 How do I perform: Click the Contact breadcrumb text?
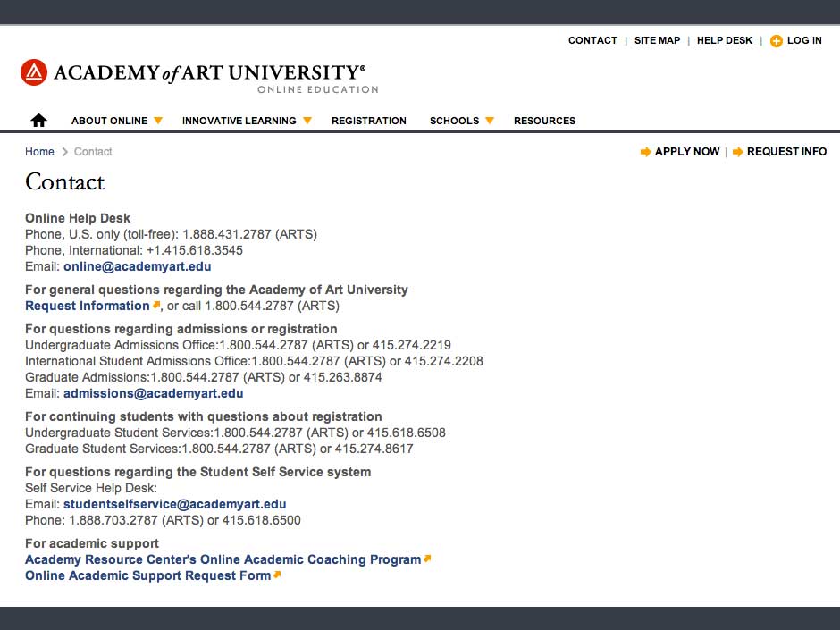93,152
